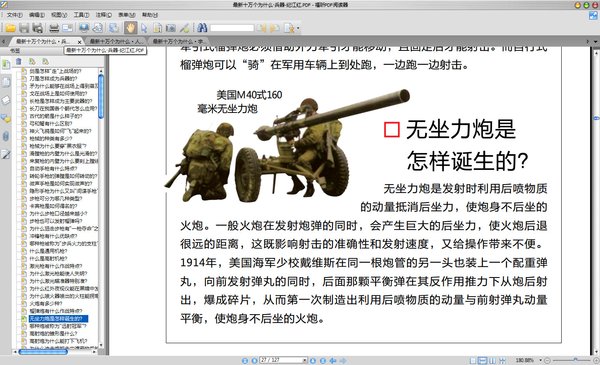The image size is (600, 365).
Task: Adjust the zoom slider in status bar
Action: 575,360
